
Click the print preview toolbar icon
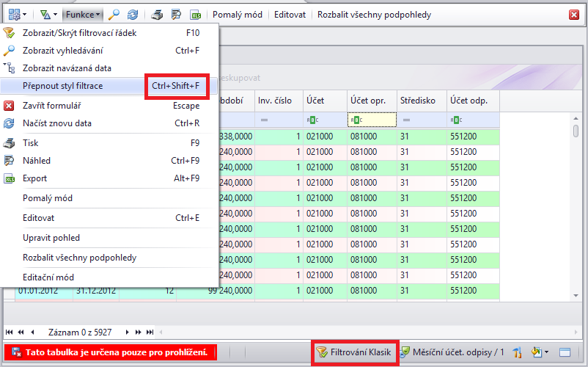[x=176, y=15]
